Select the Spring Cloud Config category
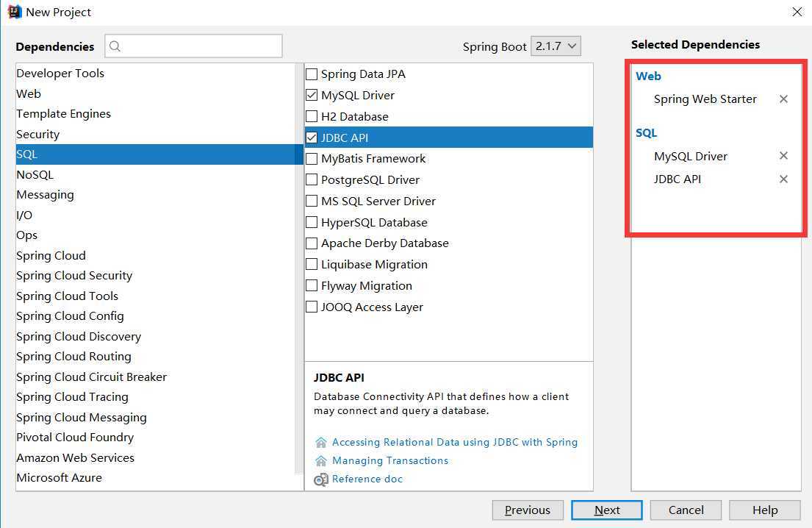812x528 pixels. 155,316
